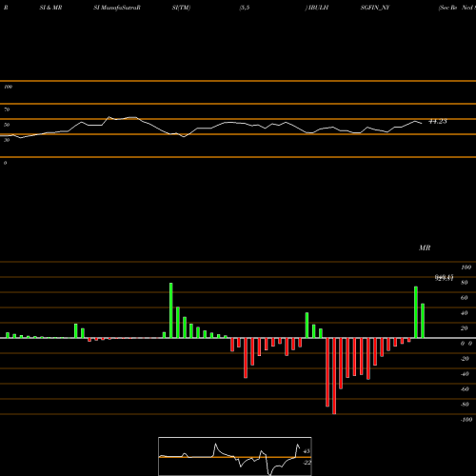
Task: Click the "(5,5" parameter text
Action: pyautogui.click(x=245, y=8)
